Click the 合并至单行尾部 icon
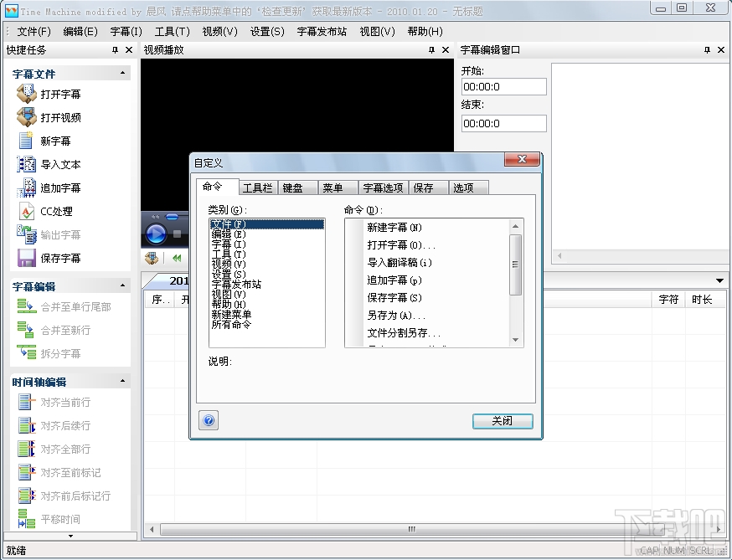 (x=27, y=306)
